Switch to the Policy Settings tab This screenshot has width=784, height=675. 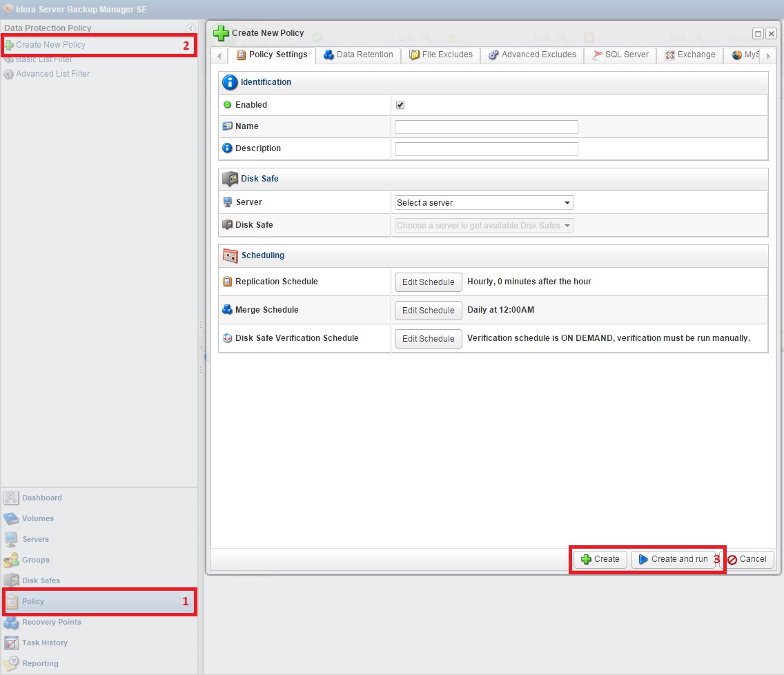tap(272, 55)
